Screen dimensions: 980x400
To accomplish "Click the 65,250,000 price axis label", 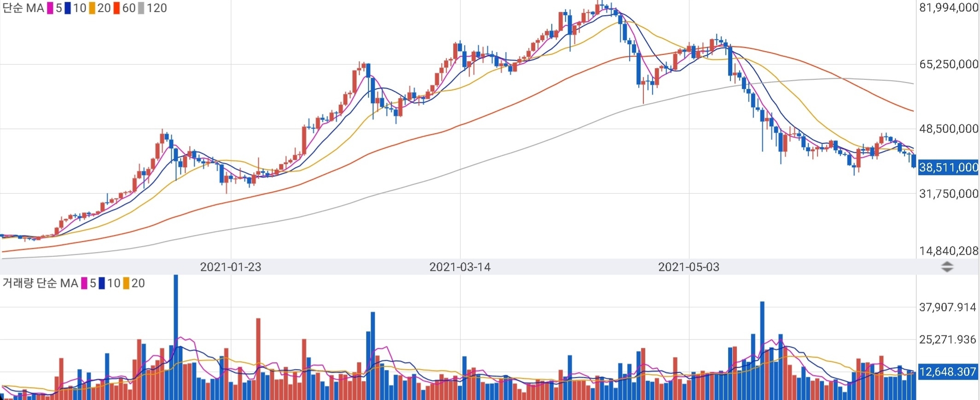I will tap(949, 64).
